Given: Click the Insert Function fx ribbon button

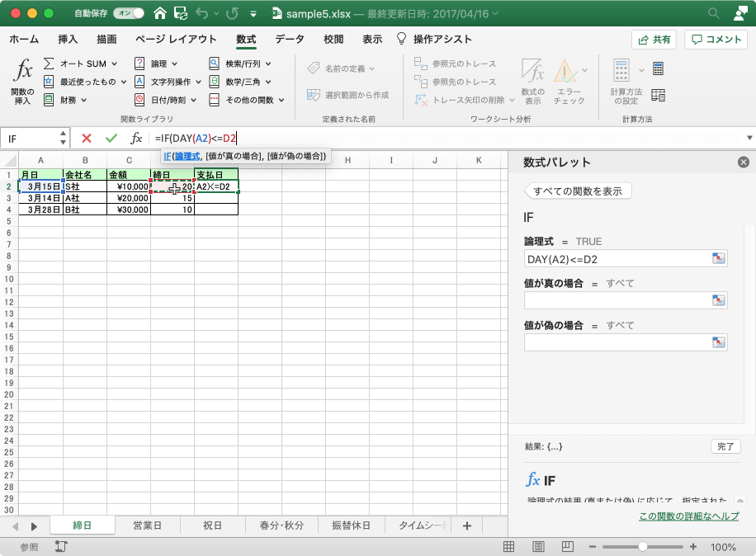Looking at the screenshot, I should (22, 81).
